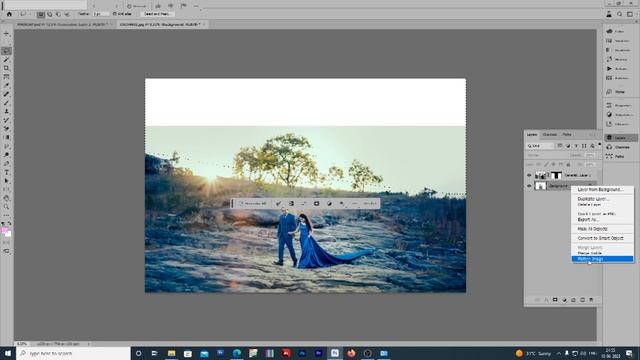Click the Home icon in options bar
The height and width of the screenshot is (360, 640).
pyautogui.click(x=9, y=14)
